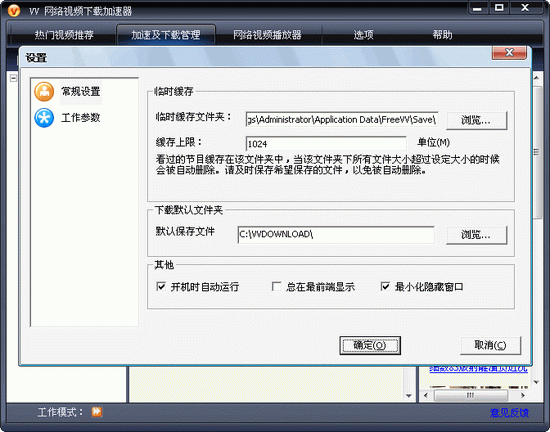Click the 缓存上限 input field showing 1024
550x432 pixels.
pos(326,144)
